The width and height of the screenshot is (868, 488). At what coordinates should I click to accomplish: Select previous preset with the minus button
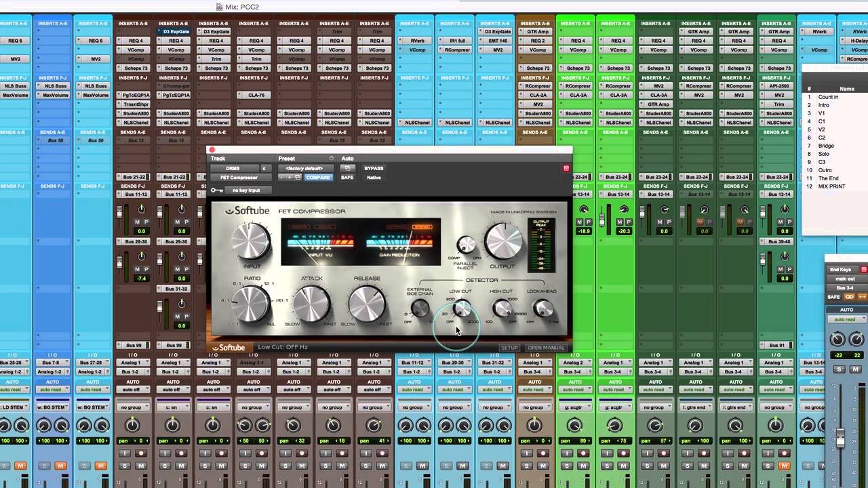pyautogui.click(x=283, y=178)
